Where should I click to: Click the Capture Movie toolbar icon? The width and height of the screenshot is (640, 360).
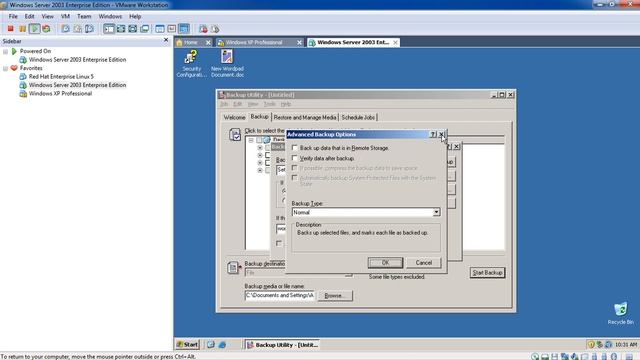pos(203,29)
